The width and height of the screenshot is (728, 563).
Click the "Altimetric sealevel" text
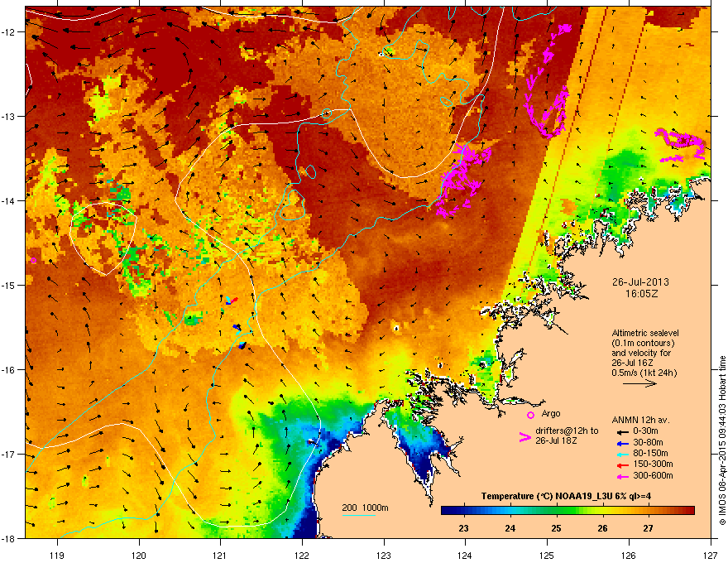(645, 333)
